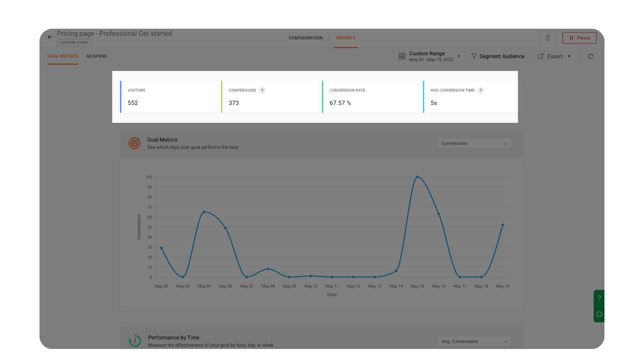Click the Goal Metrics target icon
The width and height of the screenshot is (644, 362).
135,143
